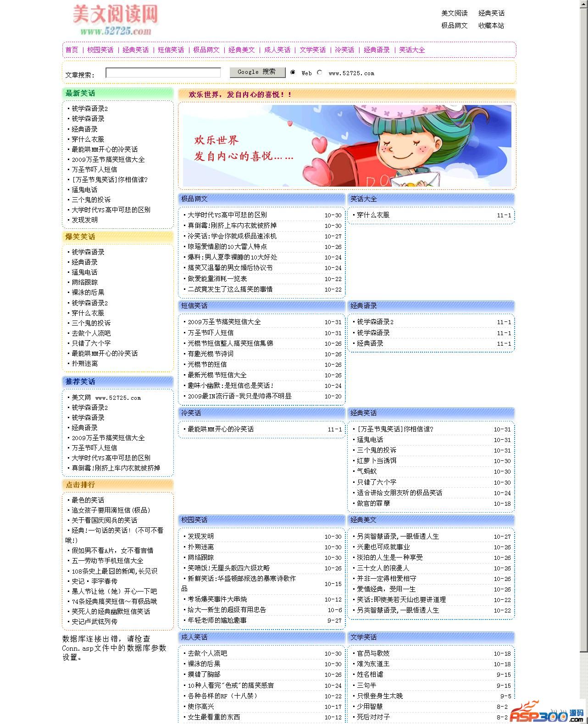Open 冷笑话:学会你就成极品速冻机 article

pyautogui.click(x=232, y=236)
